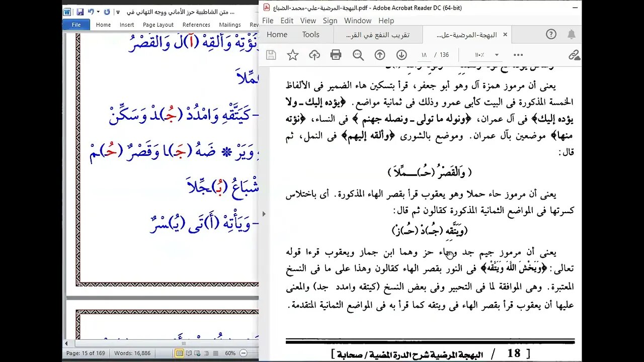Open Acrobat notifications bell
Viewport: 644px width, 362px height.
(572, 34)
